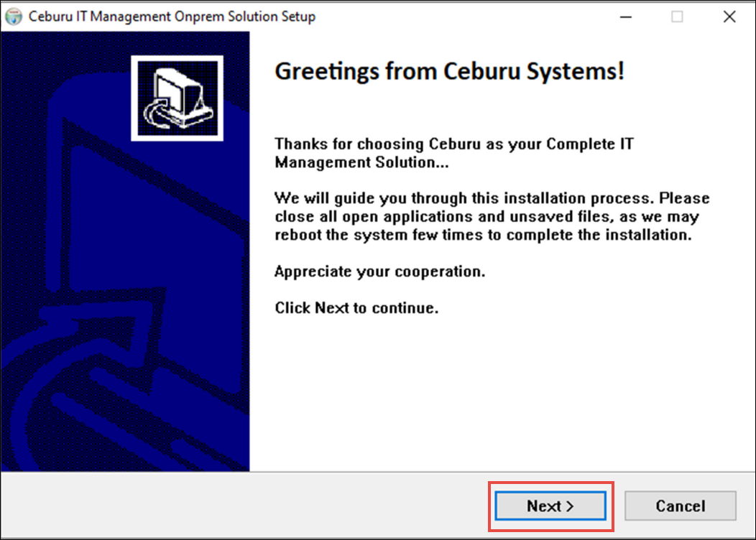
Task: Click the setup globe icon in title bar
Action: [x=14, y=17]
